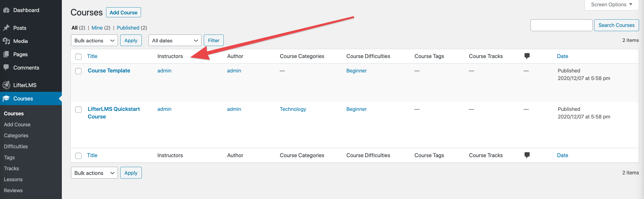Click the Search Courses button

(616, 25)
